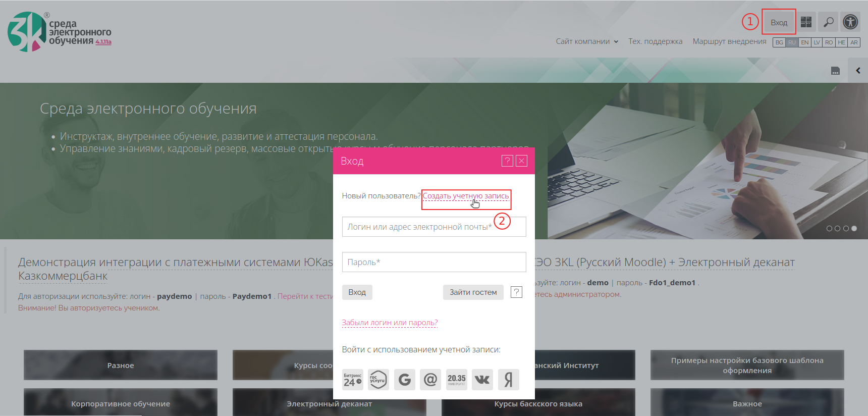Sign in with Госуслуги icon
The image size is (868, 416).
point(378,379)
